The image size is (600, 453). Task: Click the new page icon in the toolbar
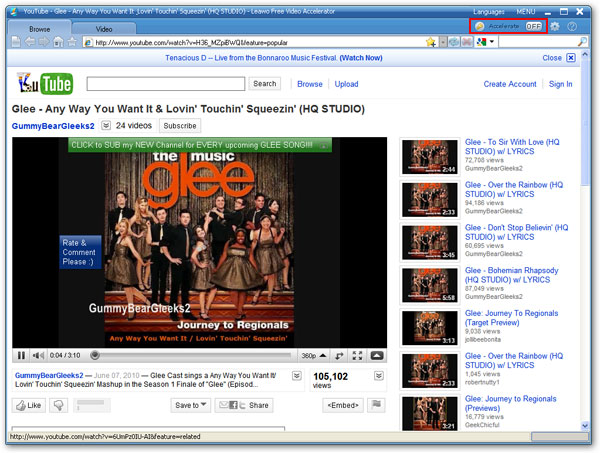(16, 42)
